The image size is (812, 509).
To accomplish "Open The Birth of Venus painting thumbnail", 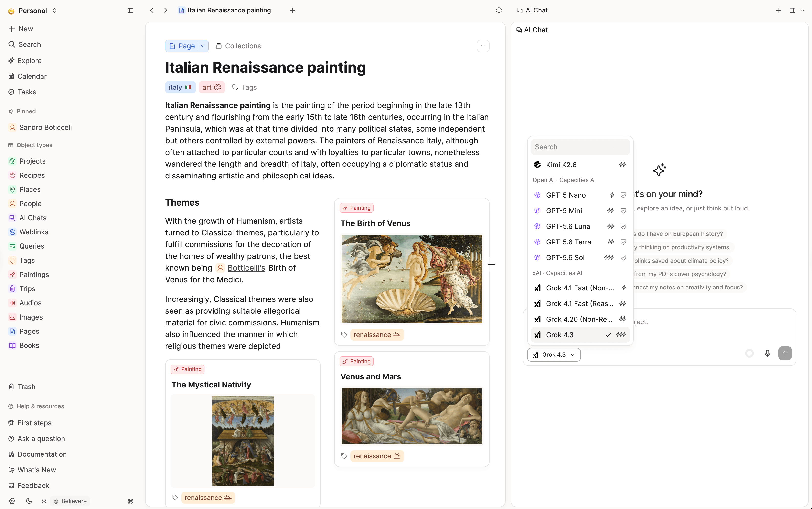I will point(411,279).
